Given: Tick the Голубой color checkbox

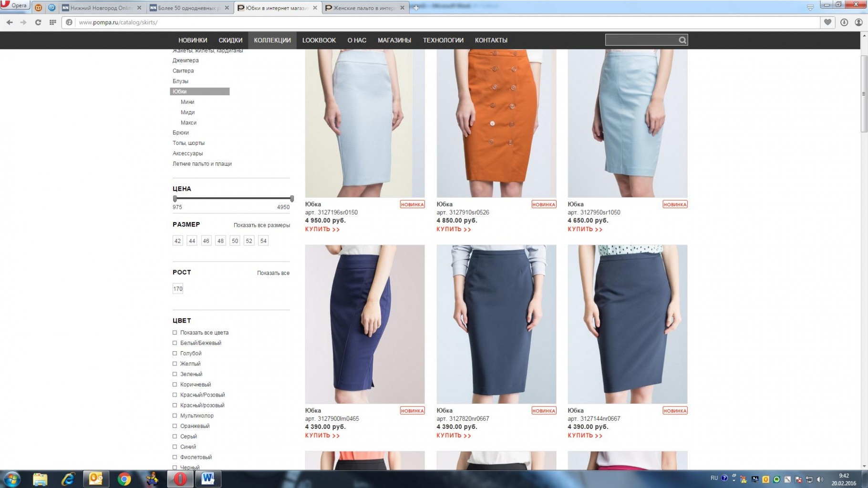Looking at the screenshot, I should 175,354.
